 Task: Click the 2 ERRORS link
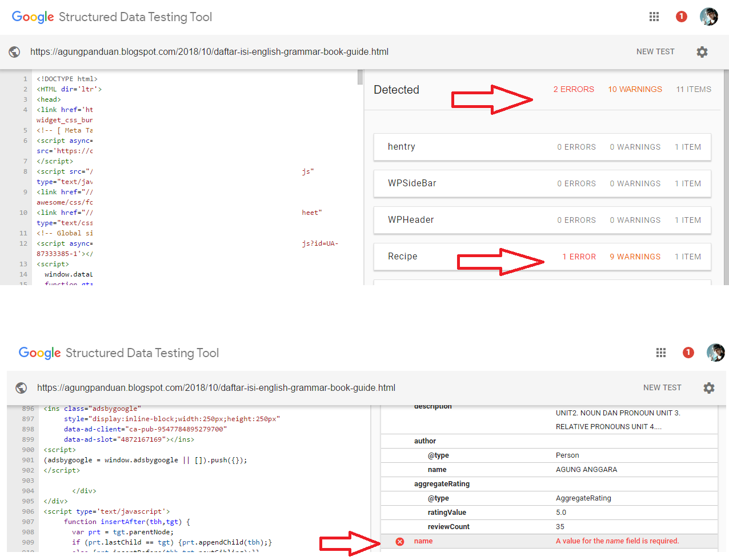[574, 89]
